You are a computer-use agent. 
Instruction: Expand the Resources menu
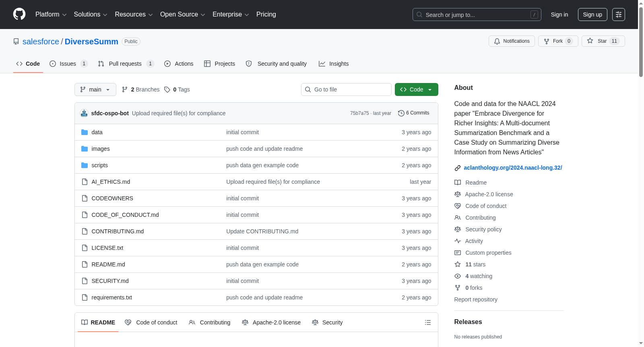click(134, 15)
